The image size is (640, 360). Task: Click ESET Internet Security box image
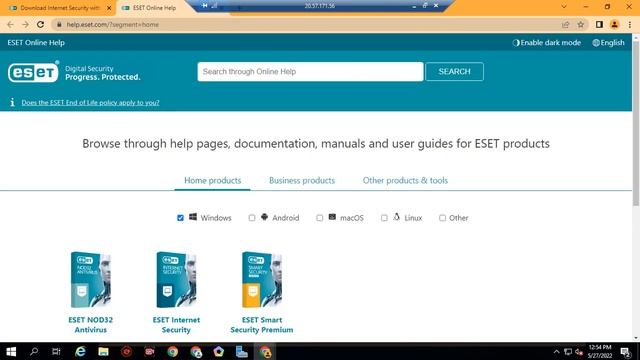[176, 279]
